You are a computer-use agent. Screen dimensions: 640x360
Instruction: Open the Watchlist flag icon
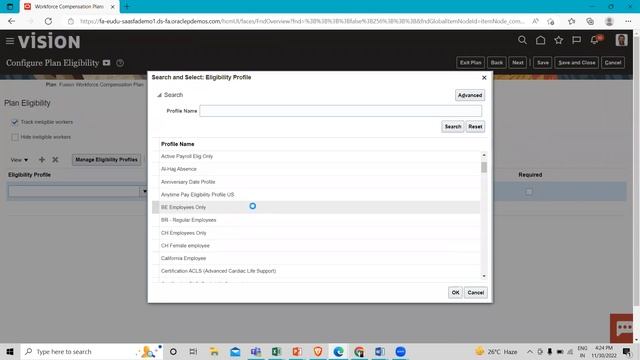(x=576, y=40)
